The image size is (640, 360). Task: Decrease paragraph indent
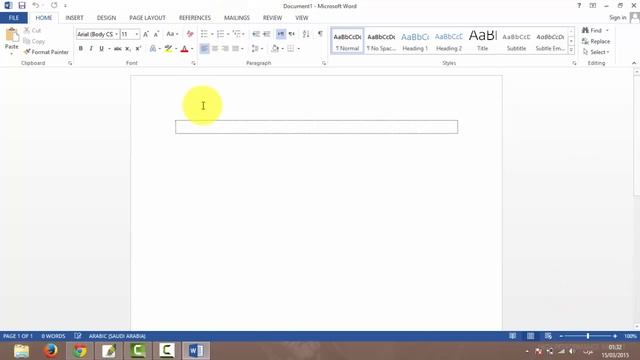(256, 34)
